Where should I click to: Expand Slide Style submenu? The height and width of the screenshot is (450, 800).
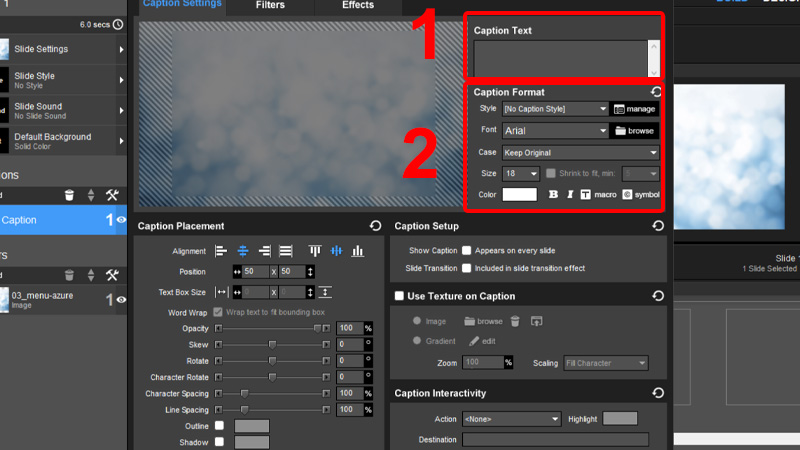click(x=121, y=80)
